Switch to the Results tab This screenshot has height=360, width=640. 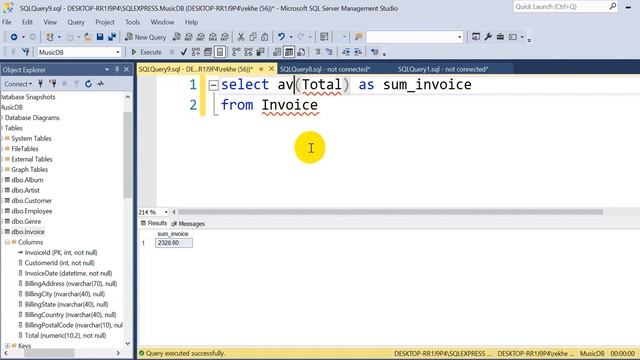coord(154,223)
